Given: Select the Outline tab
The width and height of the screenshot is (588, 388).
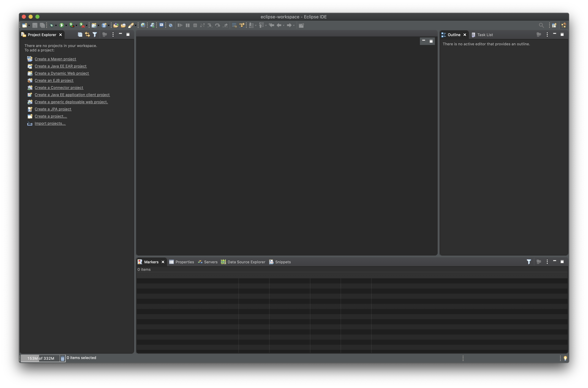Looking at the screenshot, I should coord(454,35).
